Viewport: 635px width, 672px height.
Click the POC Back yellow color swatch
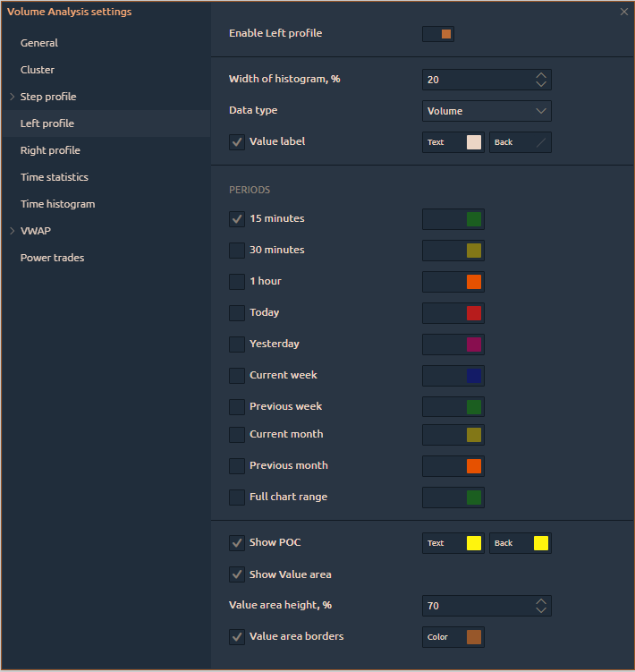pyautogui.click(x=540, y=543)
